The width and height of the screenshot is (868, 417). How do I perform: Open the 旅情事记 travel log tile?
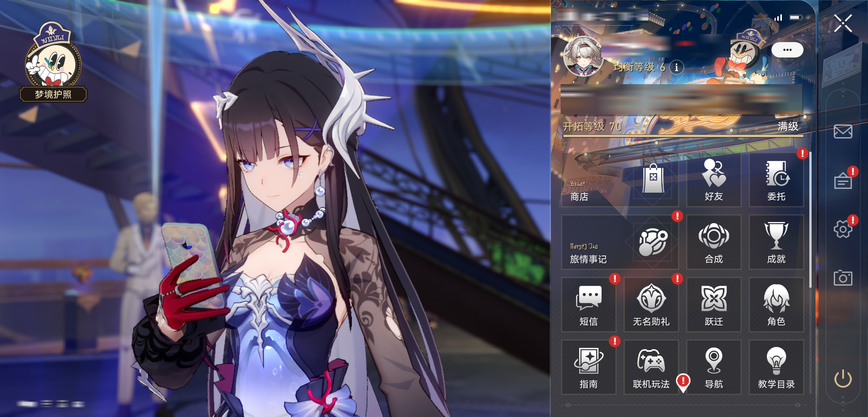(x=620, y=242)
